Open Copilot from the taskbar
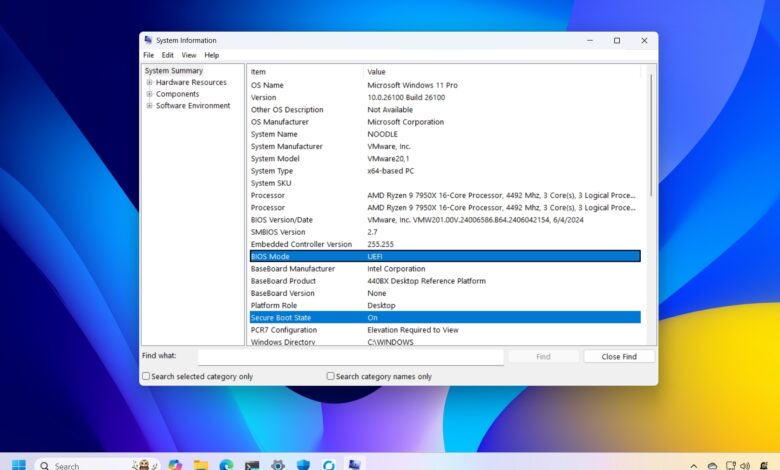This screenshot has width=780, height=470. tap(175, 465)
